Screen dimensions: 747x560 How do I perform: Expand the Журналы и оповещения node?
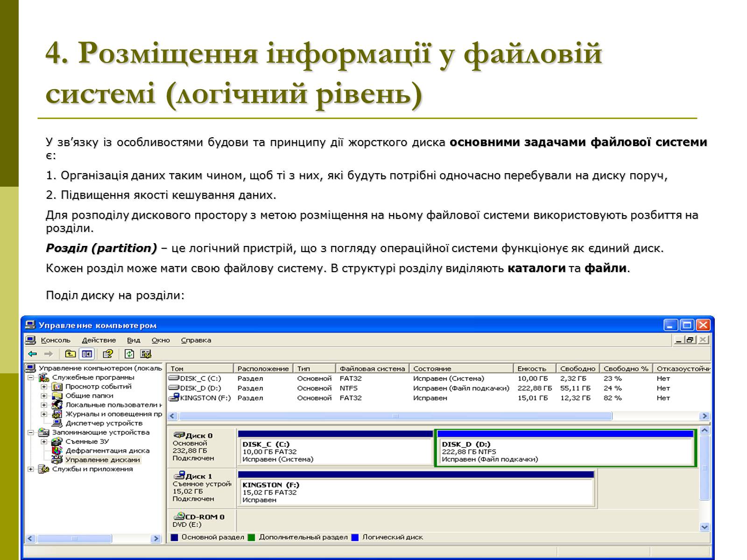click(44, 414)
